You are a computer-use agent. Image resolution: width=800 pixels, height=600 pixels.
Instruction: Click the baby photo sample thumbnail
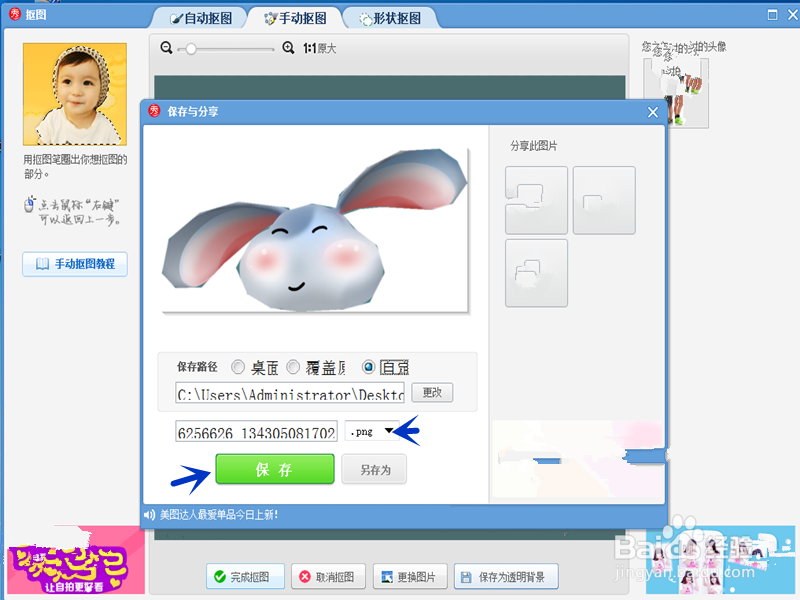(75, 94)
